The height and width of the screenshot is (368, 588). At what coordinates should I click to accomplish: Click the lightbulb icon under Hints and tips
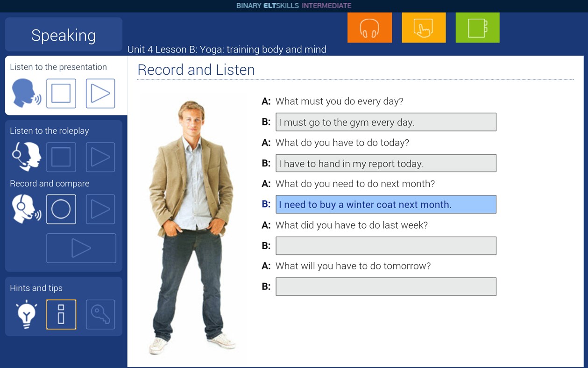point(26,314)
